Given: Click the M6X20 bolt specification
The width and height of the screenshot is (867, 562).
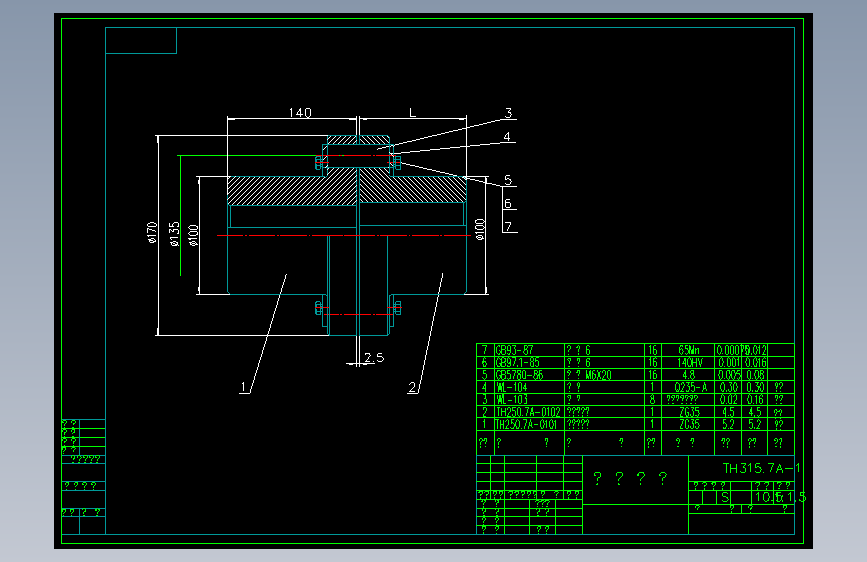Looking at the screenshot, I should (598, 375).
